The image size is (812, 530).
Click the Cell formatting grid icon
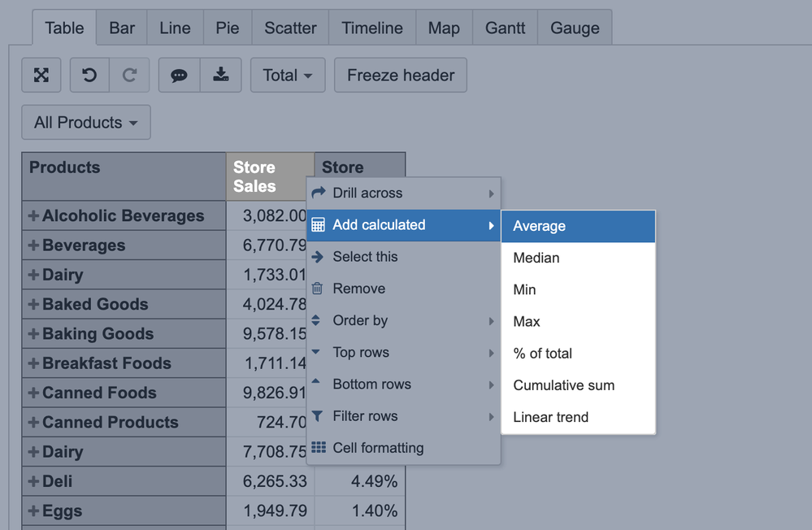(x=319, y=448)
